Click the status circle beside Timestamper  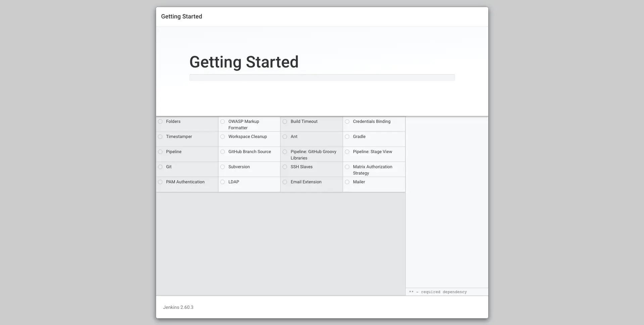pyautogui.click(x=160, y=137)
